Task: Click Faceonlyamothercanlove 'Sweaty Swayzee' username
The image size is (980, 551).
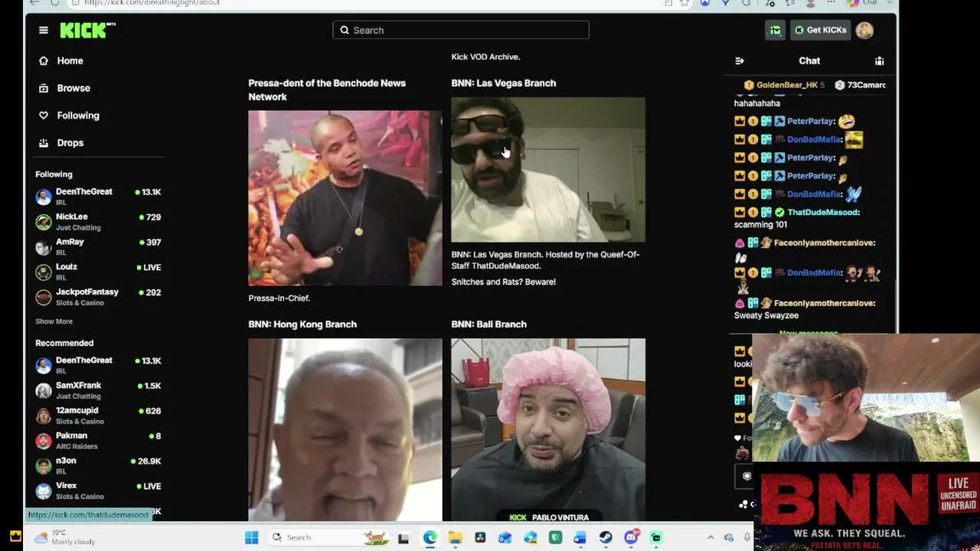Action: (823, 303)
